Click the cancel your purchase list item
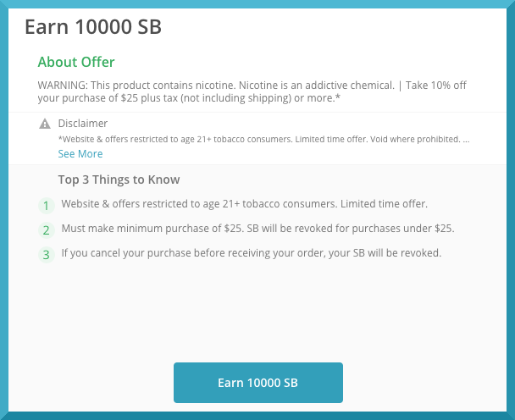Screen dimensions: 515x420 click(x=252, y=253)
